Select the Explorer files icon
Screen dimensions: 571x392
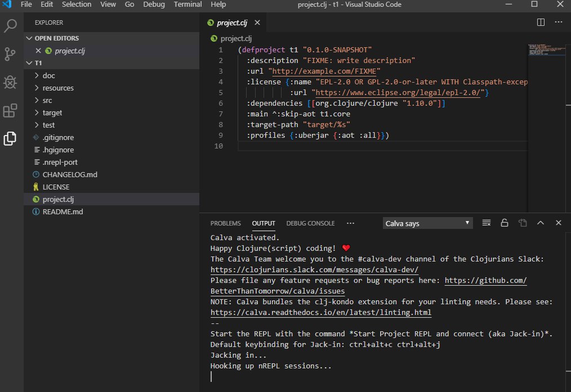coord(10,138)
